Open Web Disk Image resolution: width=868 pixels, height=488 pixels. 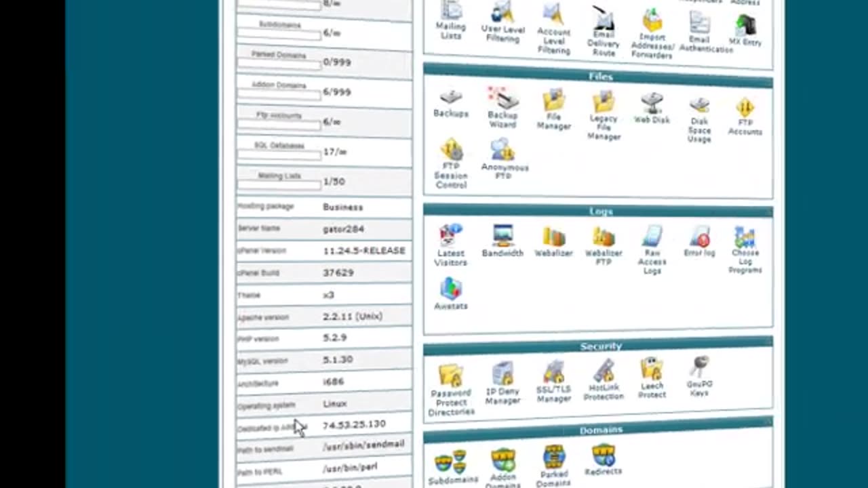point(652,108)
